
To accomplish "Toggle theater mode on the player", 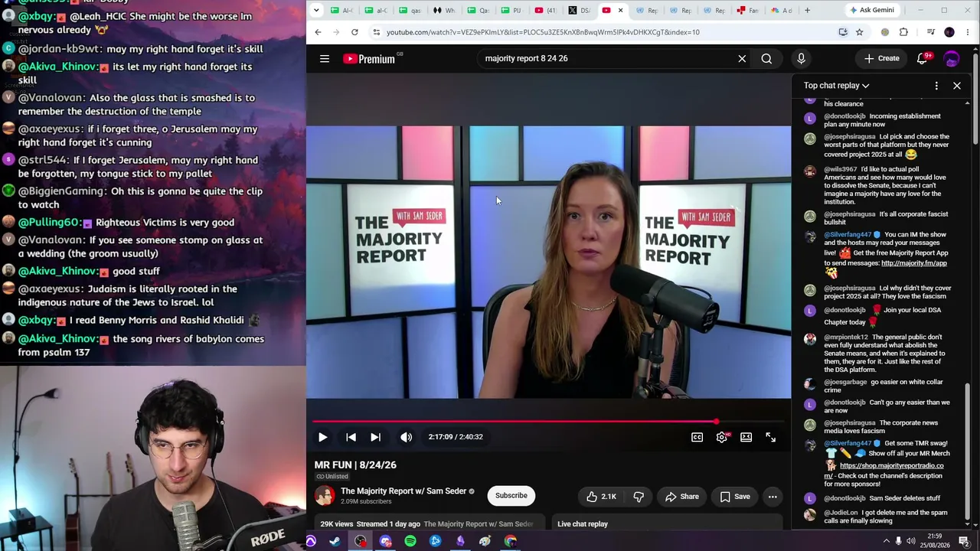I will click(x=746, y=437).
